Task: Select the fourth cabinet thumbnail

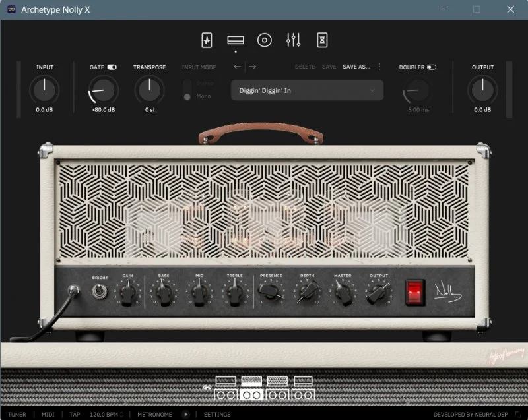Action: coord(303,395)
